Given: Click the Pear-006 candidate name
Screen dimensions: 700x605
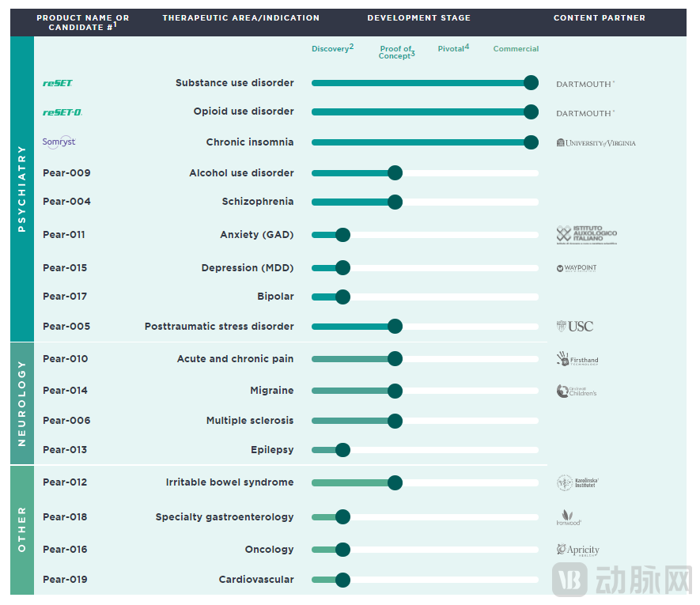Looking at the screenshot, I should tap(66, 421).
